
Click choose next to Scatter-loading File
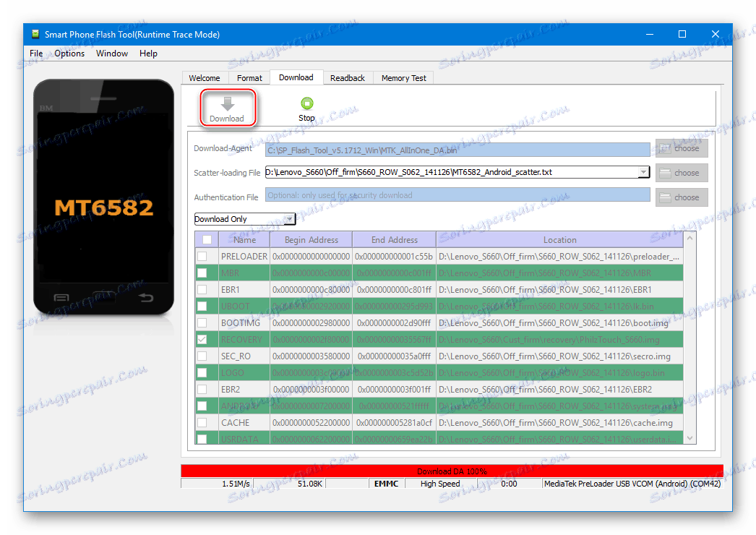(x=680, y=173)
